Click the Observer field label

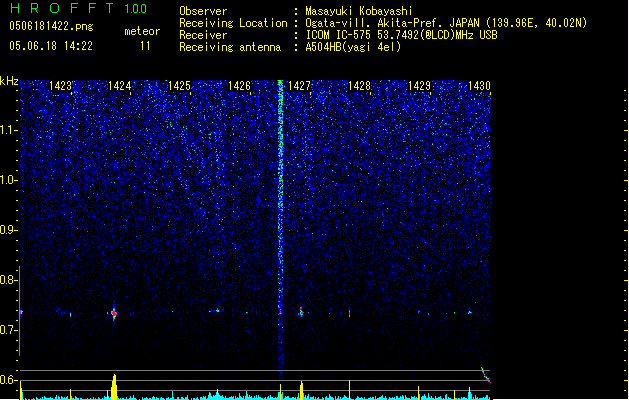click(x=203, y=11)
